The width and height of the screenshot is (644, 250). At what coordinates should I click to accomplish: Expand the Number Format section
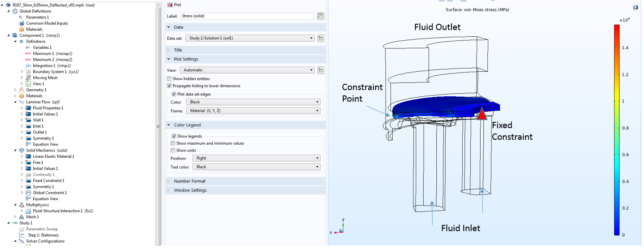[x=190, y=181]
